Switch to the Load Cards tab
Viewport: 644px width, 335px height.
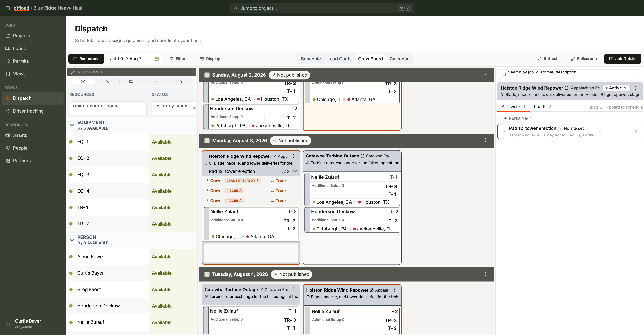pos(339,59)
